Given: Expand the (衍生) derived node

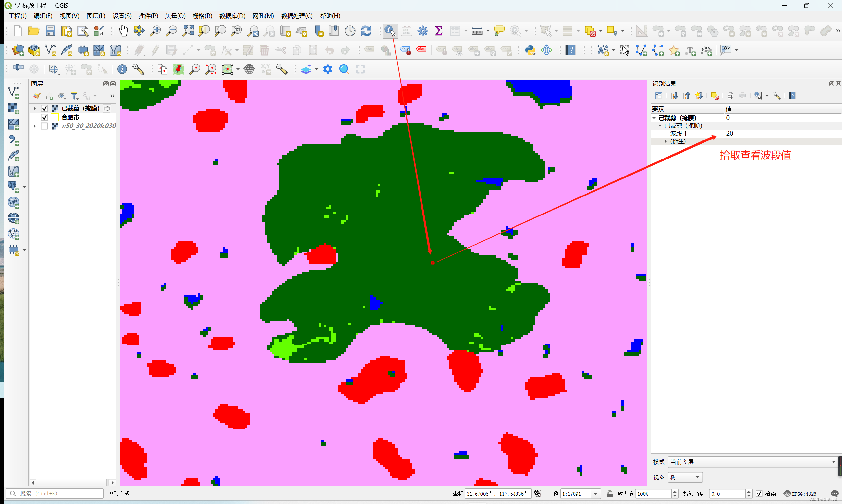Looking at the screenshot, I should click(x=666, y=141).
